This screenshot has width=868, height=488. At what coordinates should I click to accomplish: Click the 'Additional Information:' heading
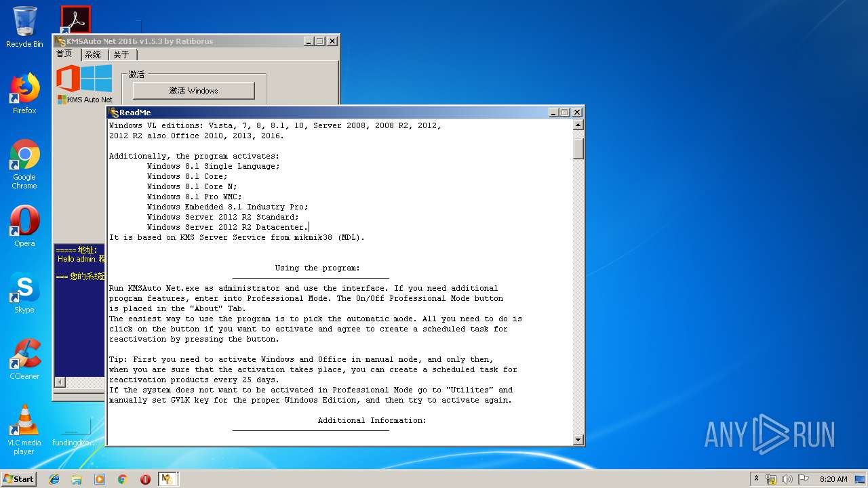(372, 420)
